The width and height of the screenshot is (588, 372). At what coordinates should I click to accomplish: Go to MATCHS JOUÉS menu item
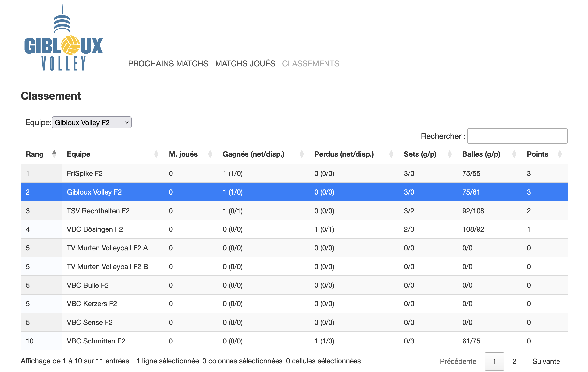(x=245, y=64)
